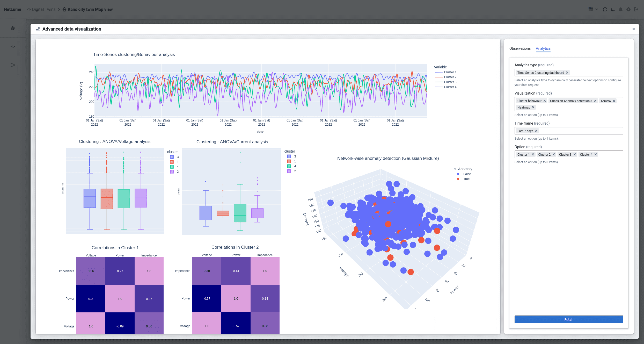644x344 pixels.
Task: Click the cube icon in left sidebar
Action: click(13, 28)
